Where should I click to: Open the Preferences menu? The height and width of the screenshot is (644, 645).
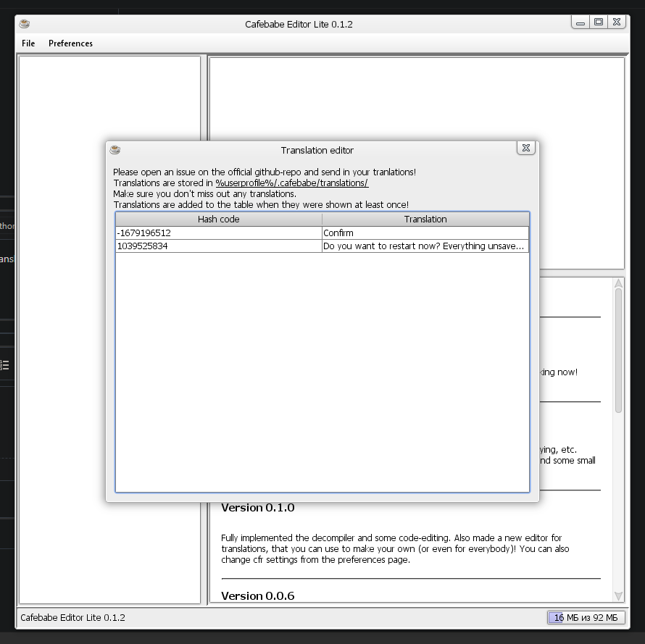[70, 43]
